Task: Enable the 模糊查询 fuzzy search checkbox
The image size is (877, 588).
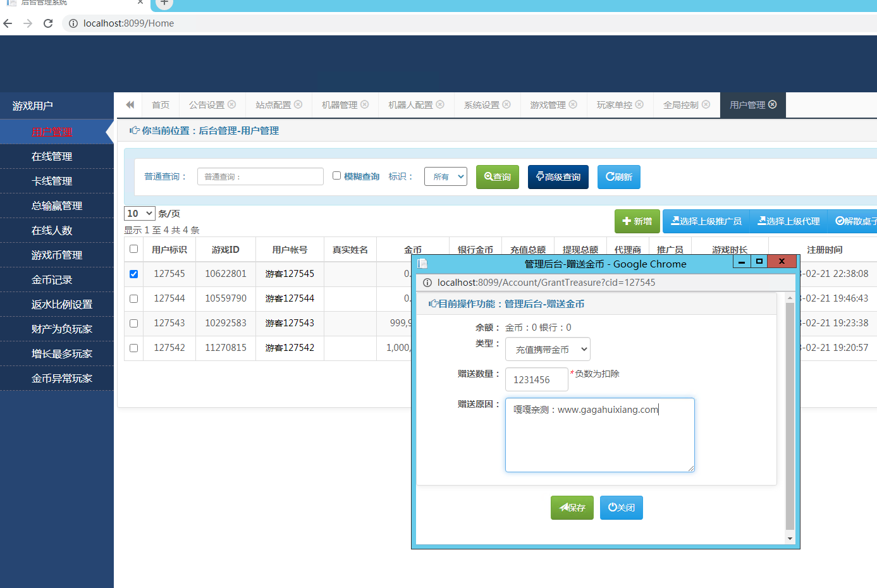Action: 336,176
